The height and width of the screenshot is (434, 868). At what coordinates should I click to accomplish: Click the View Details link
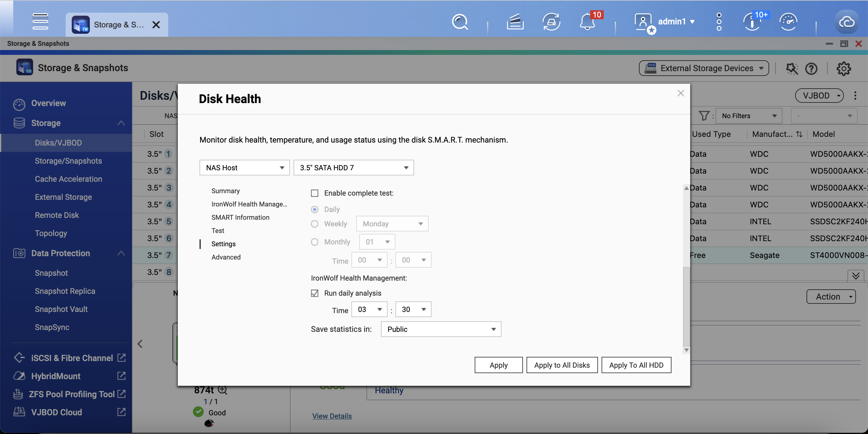pyautogui.click(x=332, y=416)
